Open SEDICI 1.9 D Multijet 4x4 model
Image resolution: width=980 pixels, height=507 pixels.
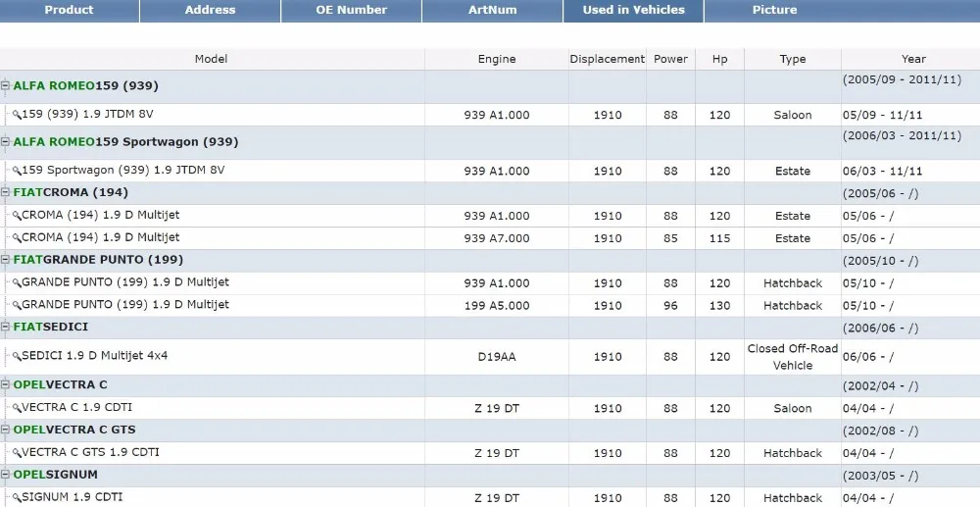(95, 356)
